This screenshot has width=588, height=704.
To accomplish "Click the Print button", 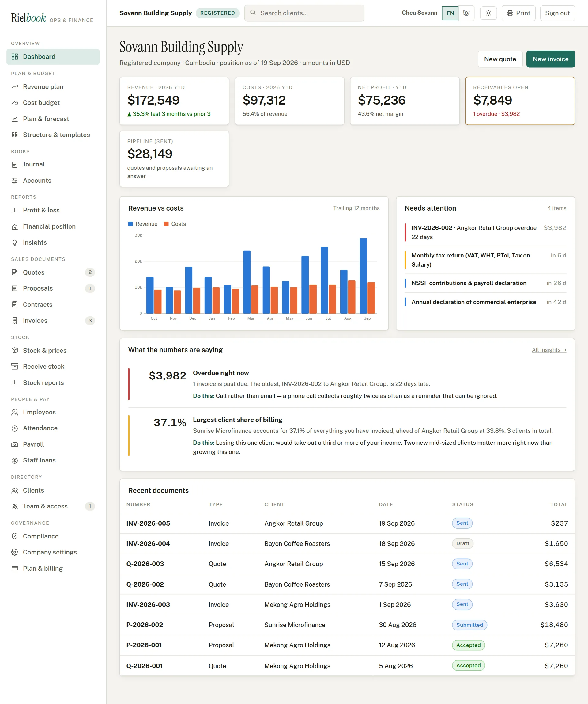I will [x=518, y=13].
